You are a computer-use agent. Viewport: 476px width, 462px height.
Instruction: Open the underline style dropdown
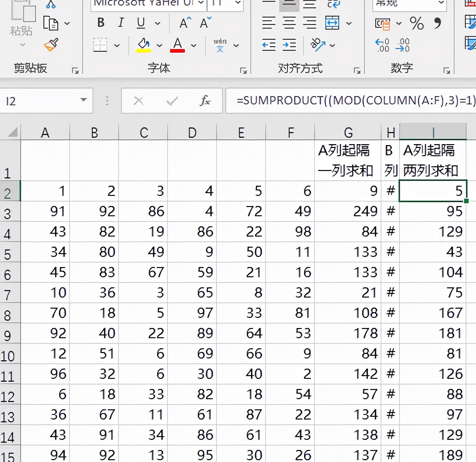(158, 23)
